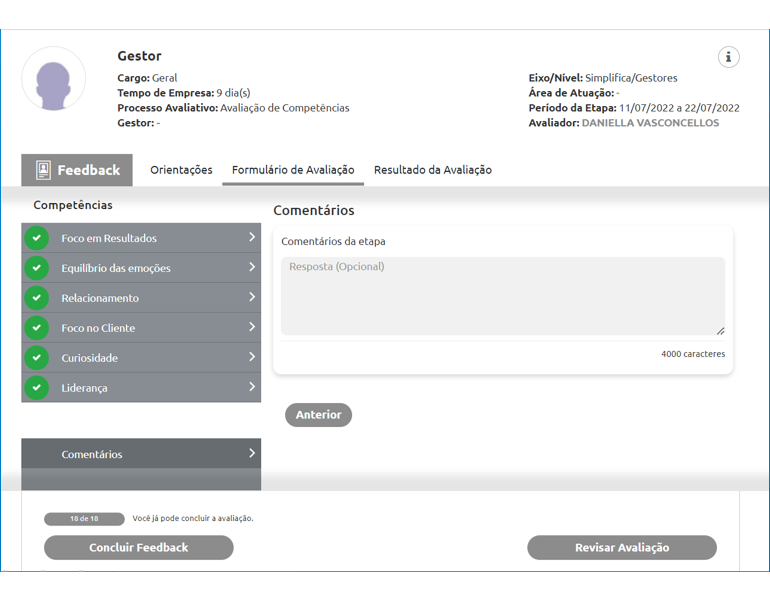
Task: Expand the Liderança competency chevron
Action: pos(252,387)
